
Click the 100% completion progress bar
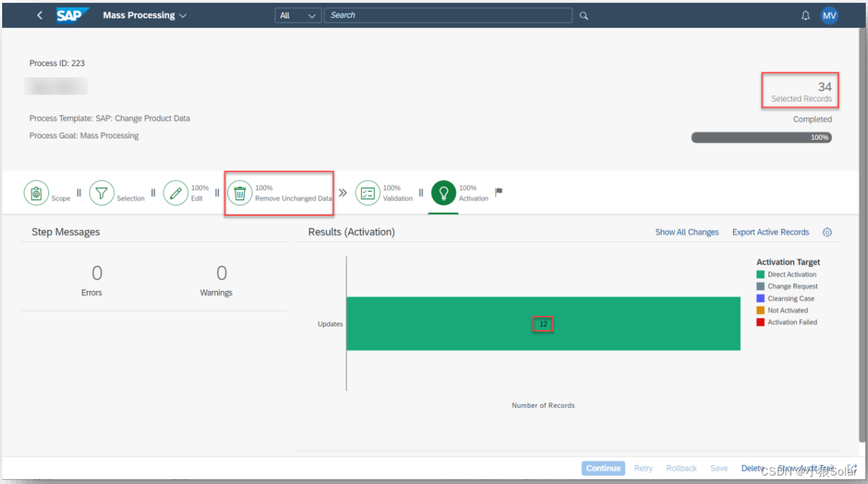click(x=762, y=137)
